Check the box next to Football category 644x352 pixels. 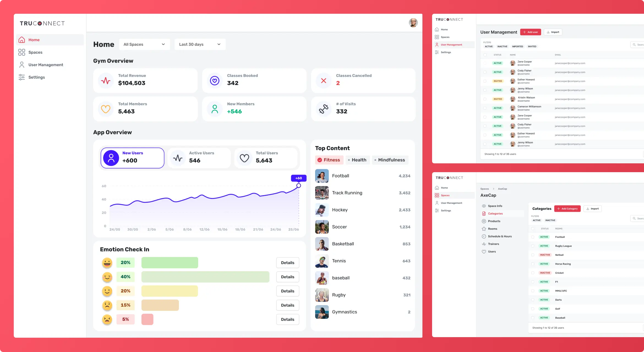point(533,237)
